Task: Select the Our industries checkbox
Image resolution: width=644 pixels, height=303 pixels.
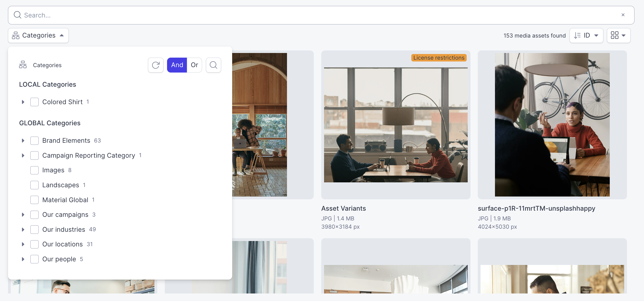Action: [x=34, y=229]
